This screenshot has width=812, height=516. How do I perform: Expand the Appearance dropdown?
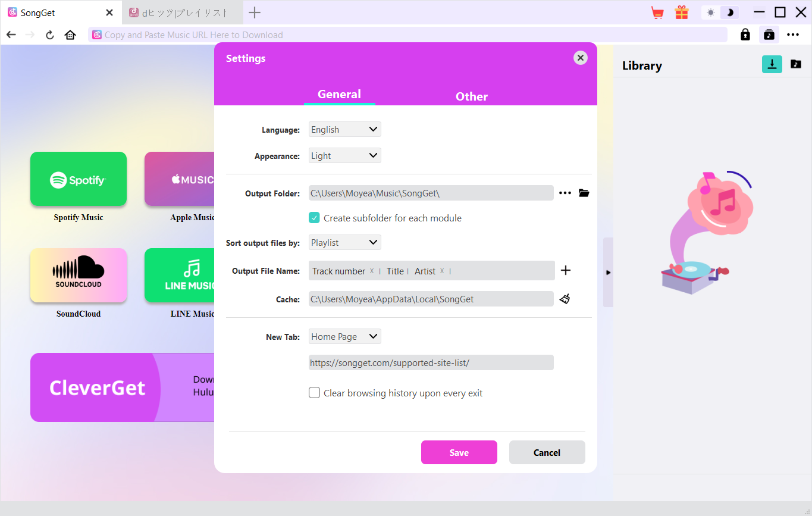(344, 155)
